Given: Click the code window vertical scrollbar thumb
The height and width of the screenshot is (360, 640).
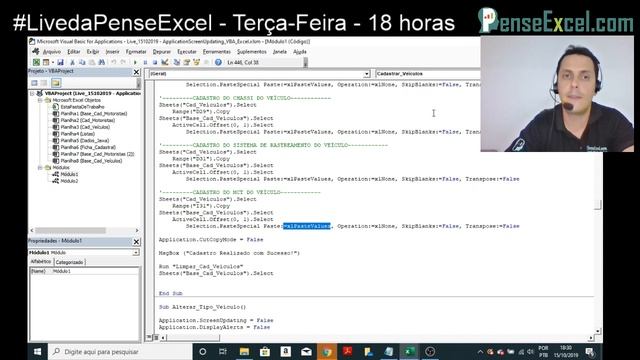Looking at the screenshot, I should 598,205.
